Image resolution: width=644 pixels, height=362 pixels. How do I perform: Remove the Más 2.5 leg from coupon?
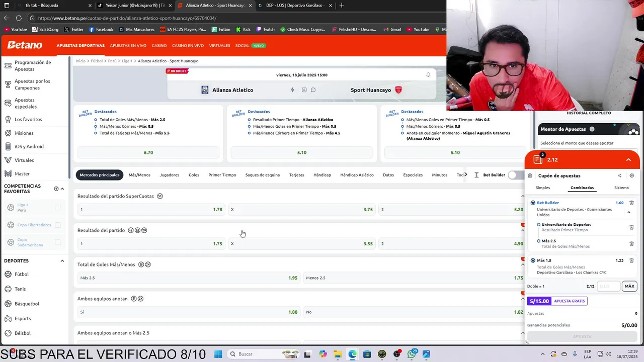(x=631, y=244)
